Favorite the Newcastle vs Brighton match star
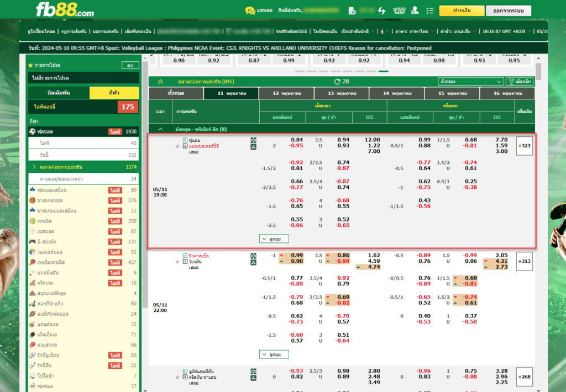This screenshot has width=566, height=392. (x=177, y=262)
